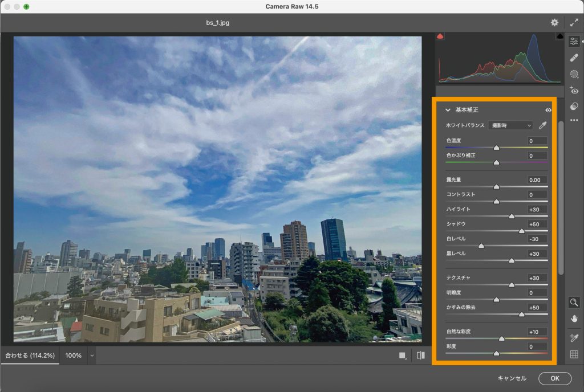Toggle the grid overlay icon
This screenshot has width=584, height=392.
574,355
